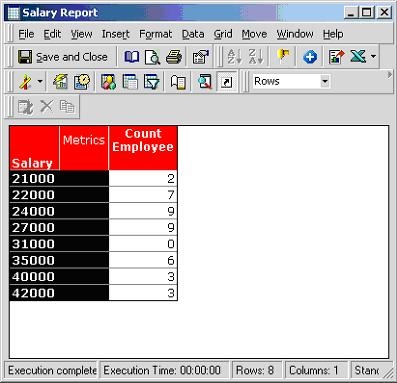This screenshot has height=383, width=397.
Task: Export to Excel using the green X icon
Action: pos(358,57)
